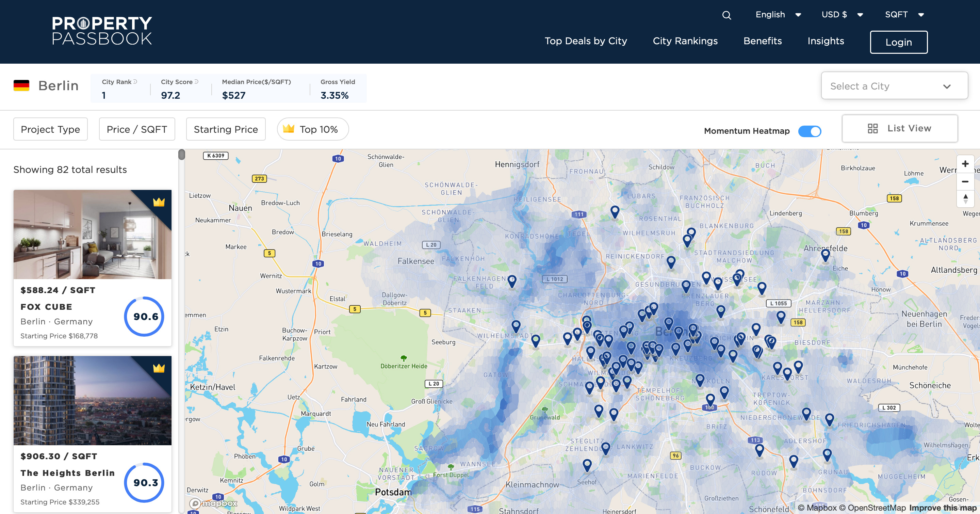Click the Property Passbook logo
980x514 pixels.
coord(102,31)
